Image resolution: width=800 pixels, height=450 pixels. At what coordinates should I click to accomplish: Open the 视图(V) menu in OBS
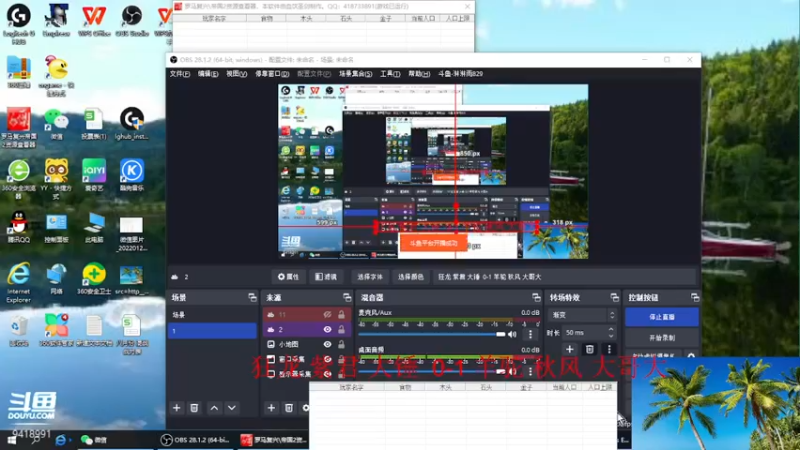237,74
